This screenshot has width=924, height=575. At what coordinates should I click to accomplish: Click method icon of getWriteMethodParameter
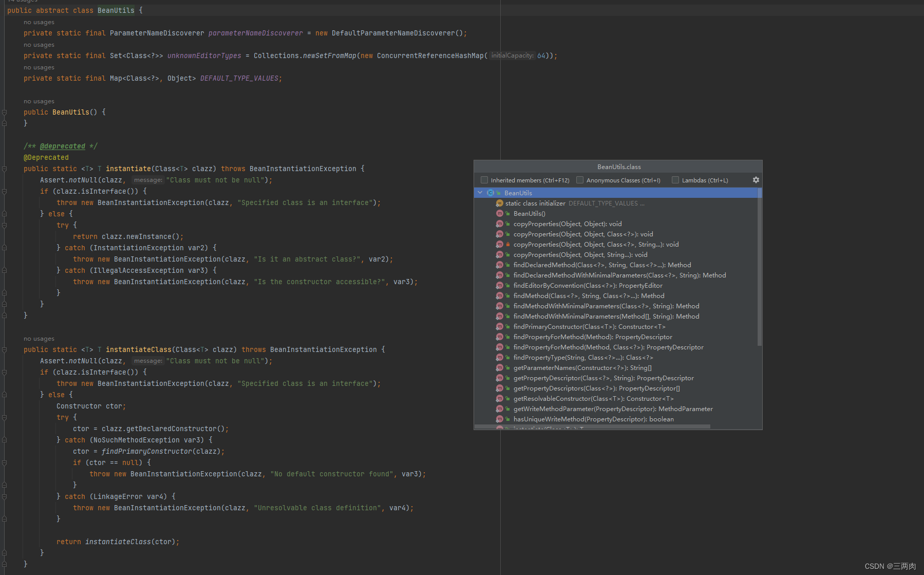point(499,409)
